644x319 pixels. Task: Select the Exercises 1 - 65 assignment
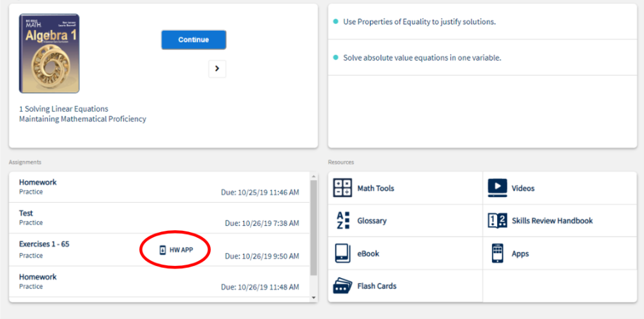44,244
